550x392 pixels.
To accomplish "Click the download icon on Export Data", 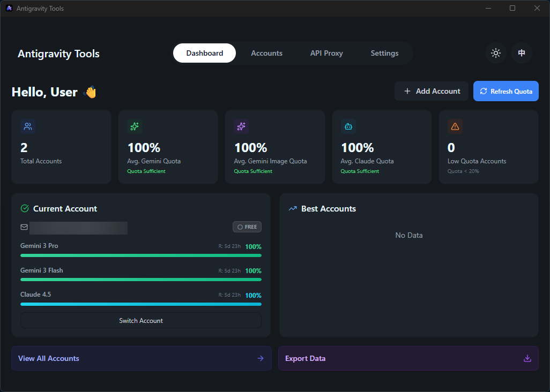I will pyautogui.click(x=527, y=358).
